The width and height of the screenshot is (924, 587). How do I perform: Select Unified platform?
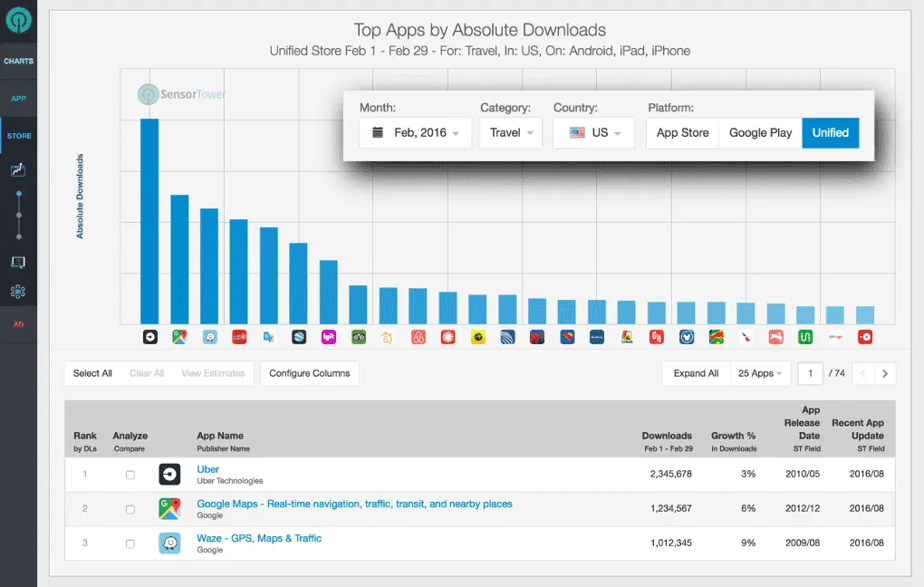point(831,132)
